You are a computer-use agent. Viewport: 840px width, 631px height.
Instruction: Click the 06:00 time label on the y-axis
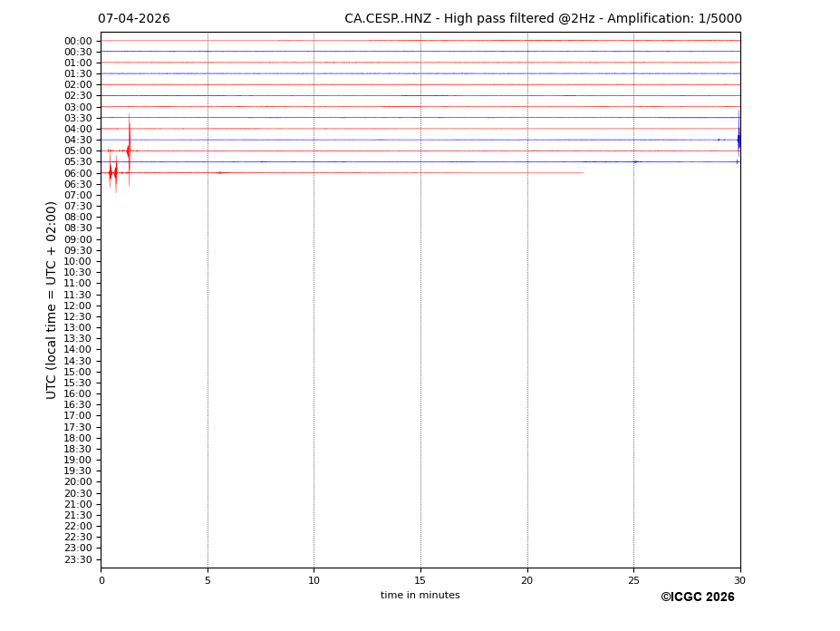coord(78,173)
